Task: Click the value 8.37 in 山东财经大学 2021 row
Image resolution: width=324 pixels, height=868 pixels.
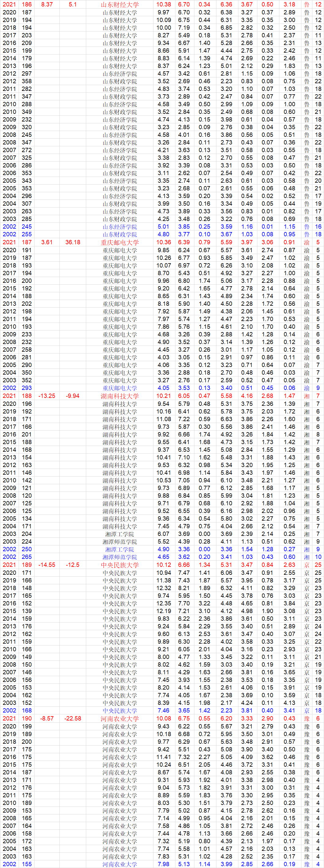Action: click(x=47, y=5)
